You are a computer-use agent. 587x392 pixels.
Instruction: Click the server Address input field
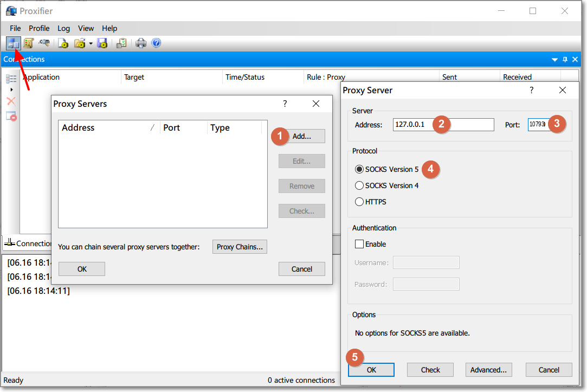tap(443, 125)
